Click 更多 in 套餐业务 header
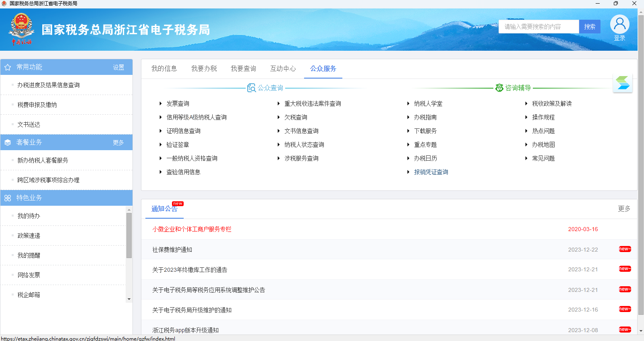Viewport: 644px width, 341px height. (x=118, y=143)
